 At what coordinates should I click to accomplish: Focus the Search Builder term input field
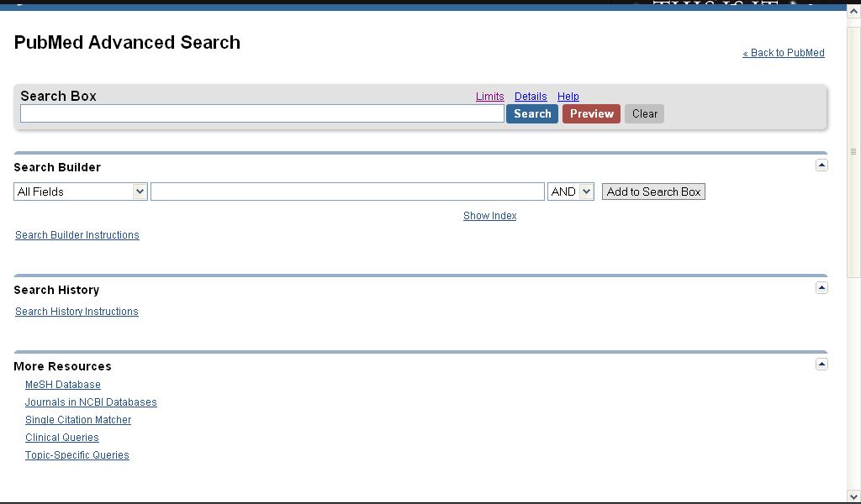[347, 192]
